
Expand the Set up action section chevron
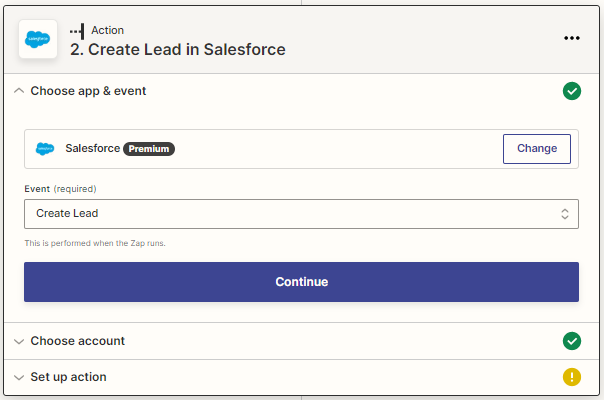click(19, 377)
